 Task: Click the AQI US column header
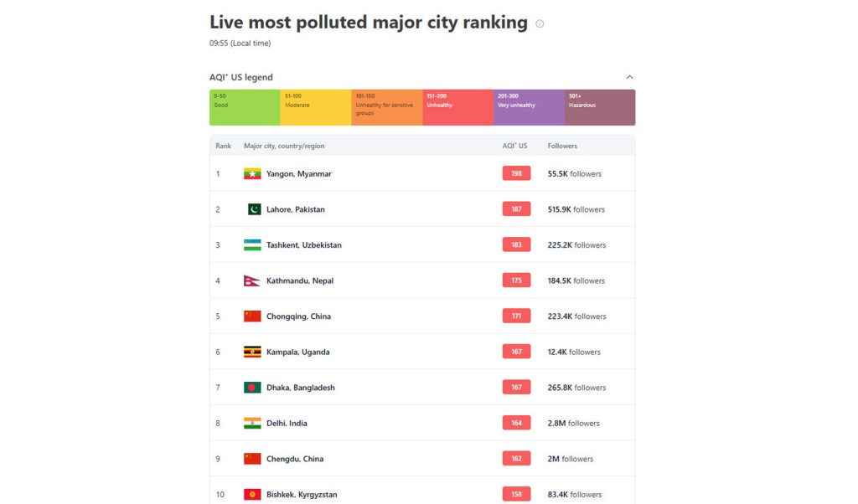pos(515,146)
